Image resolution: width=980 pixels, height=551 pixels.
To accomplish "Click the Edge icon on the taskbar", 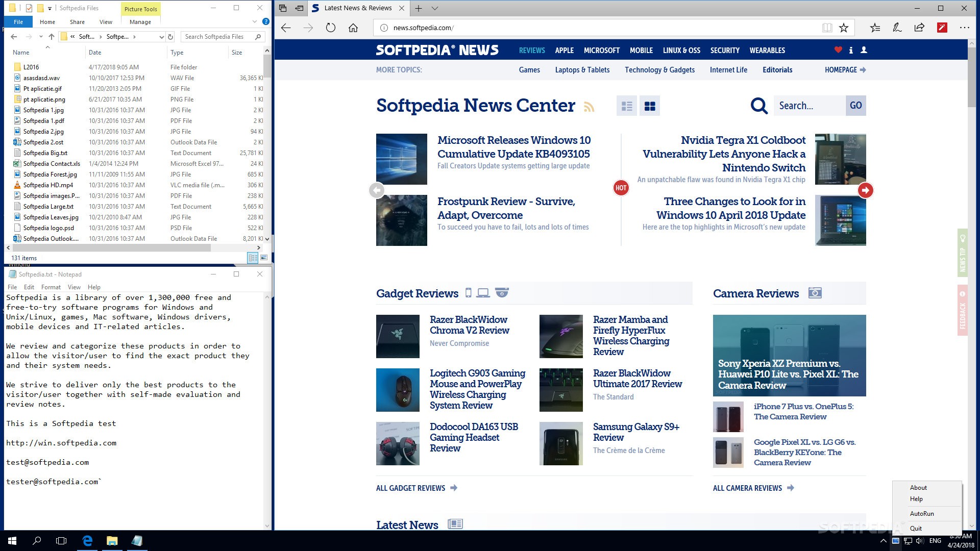I will 87,541.
